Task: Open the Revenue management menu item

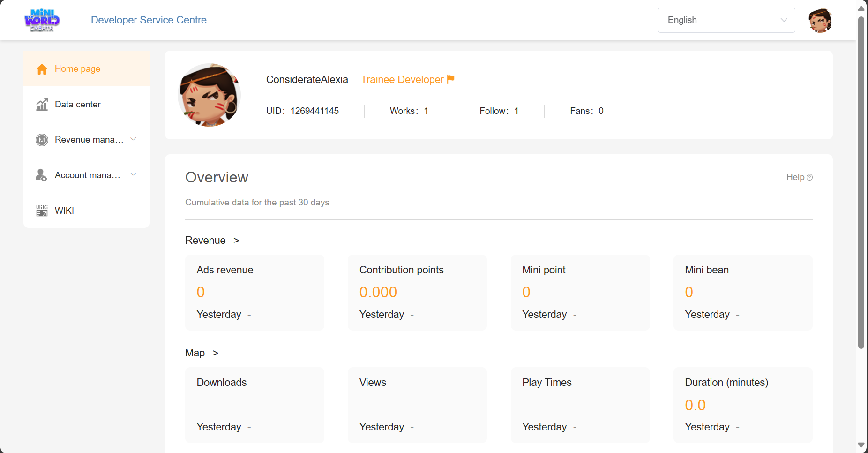Action: 86,140
